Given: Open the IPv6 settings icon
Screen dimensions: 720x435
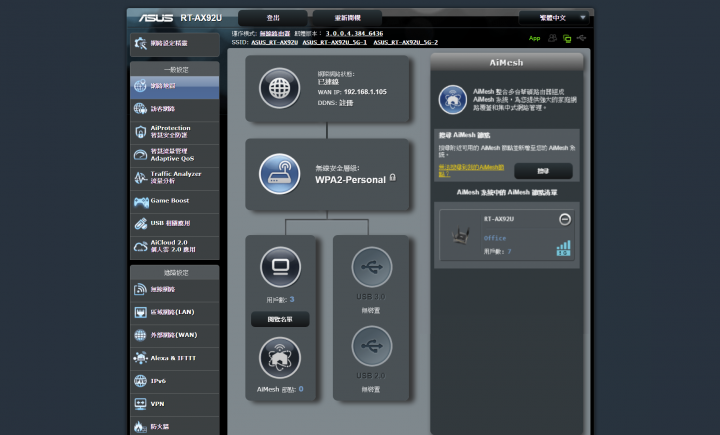Looking at the screenshot, I should pos(140,381).
